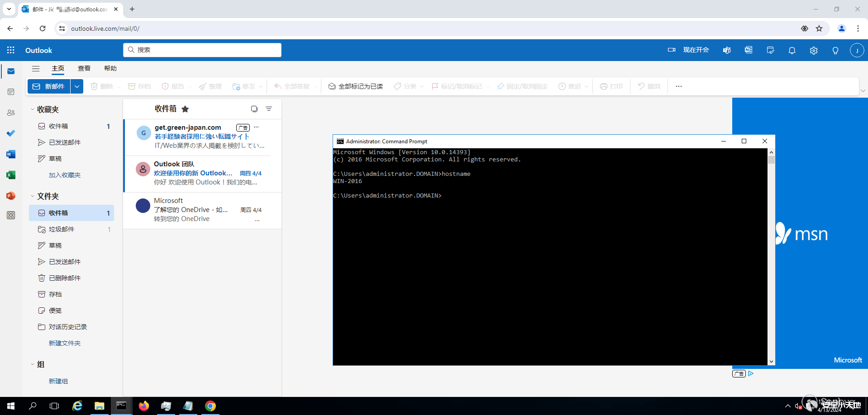Click the Chrome profile avatar icon
This screenshot has width=868, height=415.
coord(842,28)
